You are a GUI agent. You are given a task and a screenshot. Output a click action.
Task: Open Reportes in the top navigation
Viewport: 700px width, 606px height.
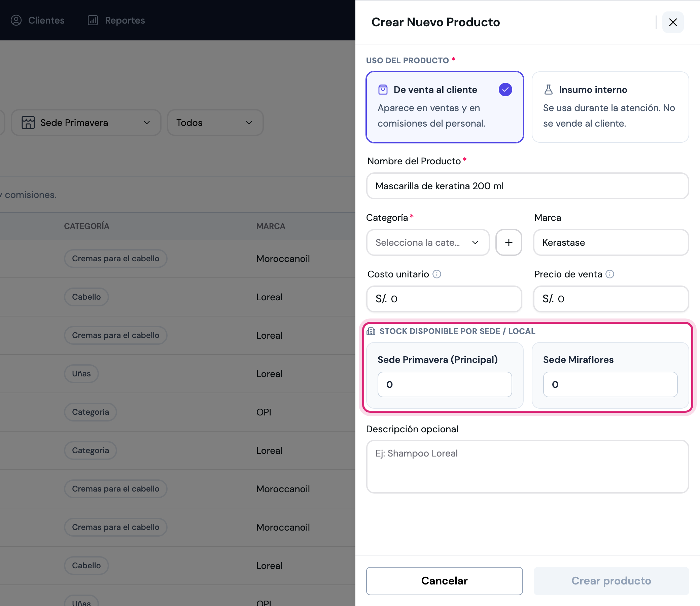coord(116,20)
